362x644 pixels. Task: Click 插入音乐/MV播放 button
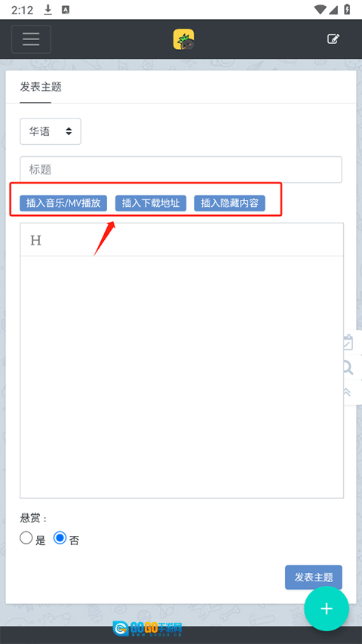(x=63, y=203)
